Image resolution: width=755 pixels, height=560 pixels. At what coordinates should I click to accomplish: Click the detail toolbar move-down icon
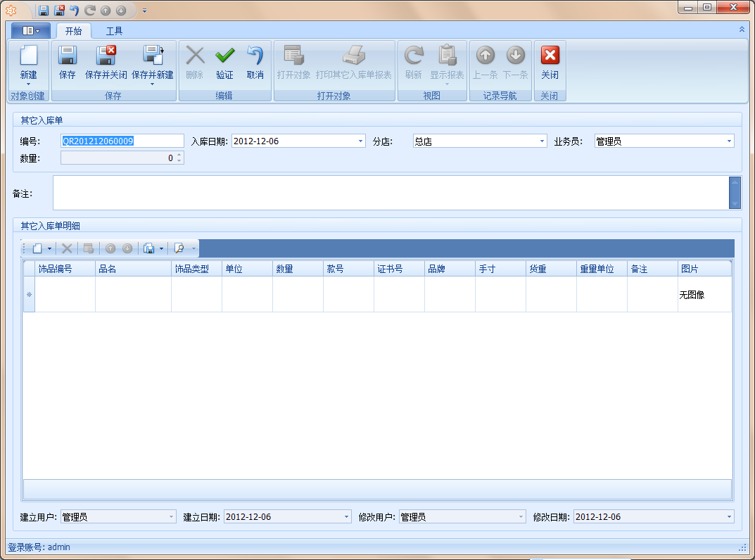pyautogui.click(x=127, y=248)
